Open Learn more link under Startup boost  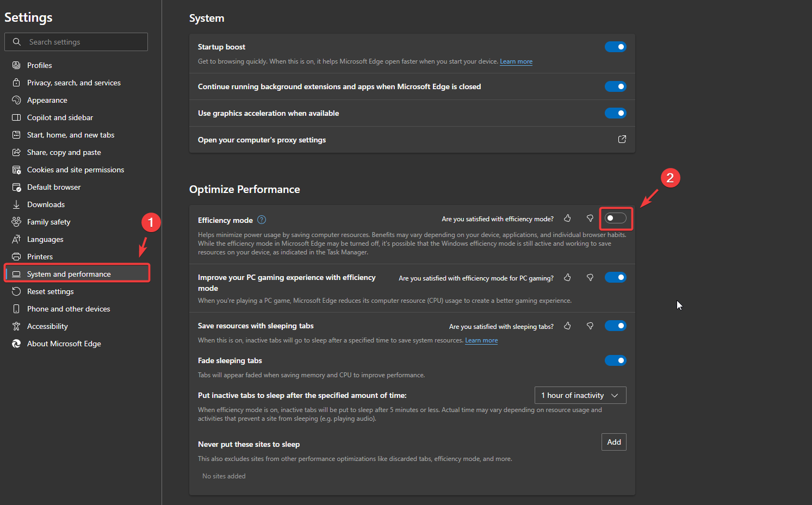coord(516,62)
